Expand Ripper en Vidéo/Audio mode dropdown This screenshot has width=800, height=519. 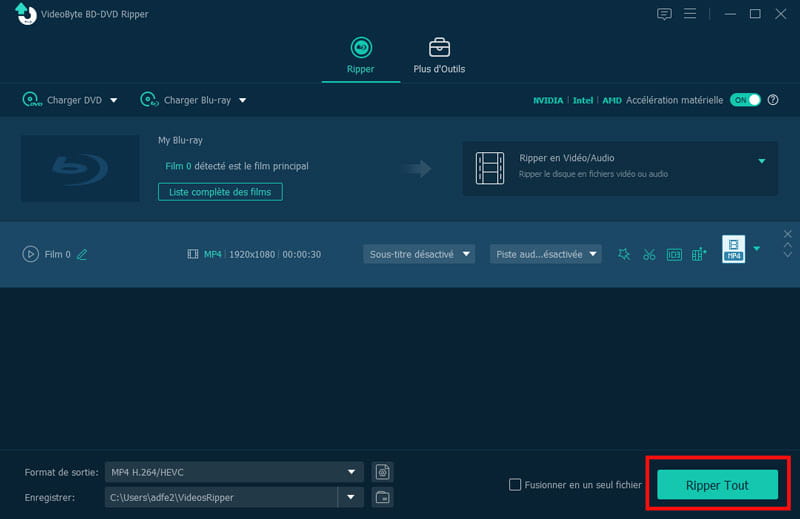click(x=761, y=161)
